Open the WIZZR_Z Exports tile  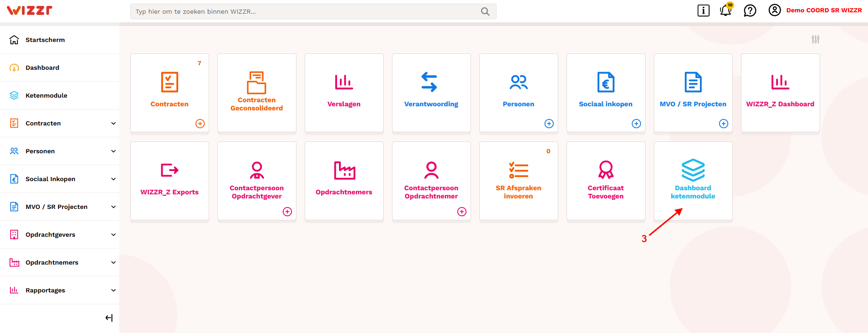click(169, 181)
